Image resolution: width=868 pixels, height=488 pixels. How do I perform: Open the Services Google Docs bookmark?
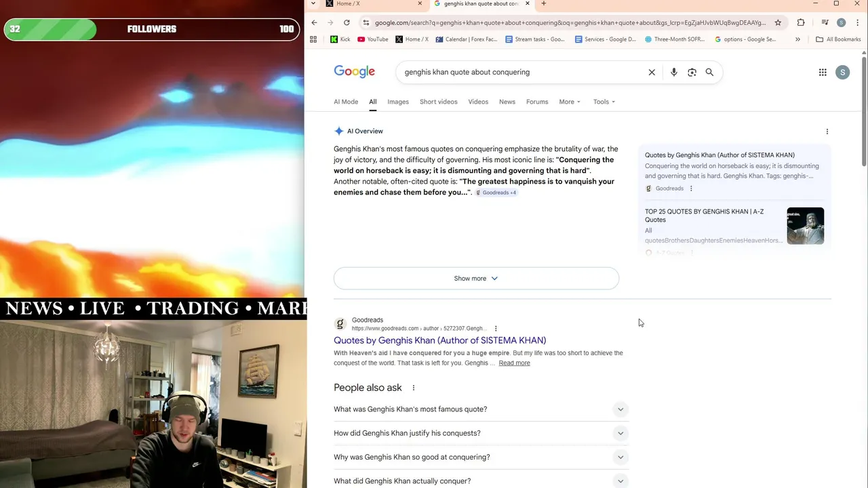click(606, 39)
